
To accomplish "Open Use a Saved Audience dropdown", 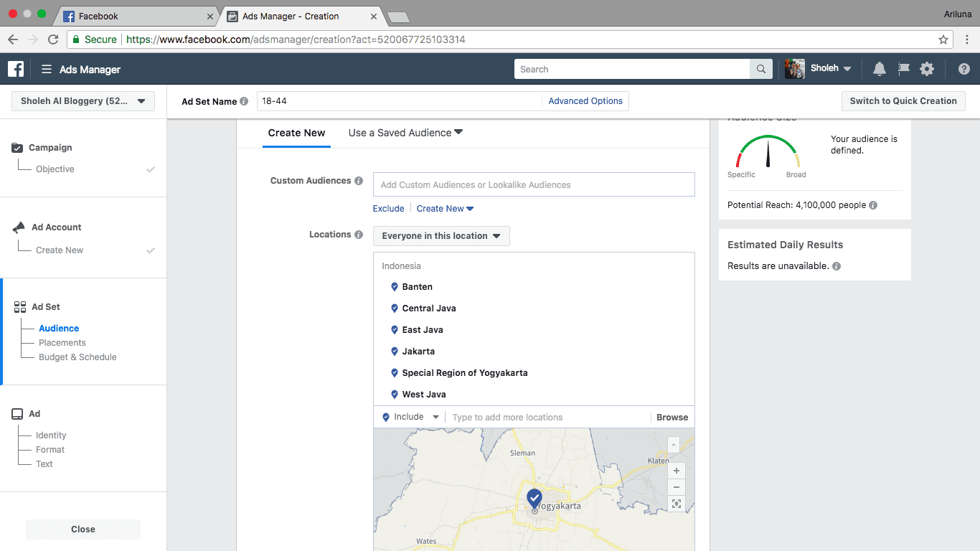I will tap(405, 133).
